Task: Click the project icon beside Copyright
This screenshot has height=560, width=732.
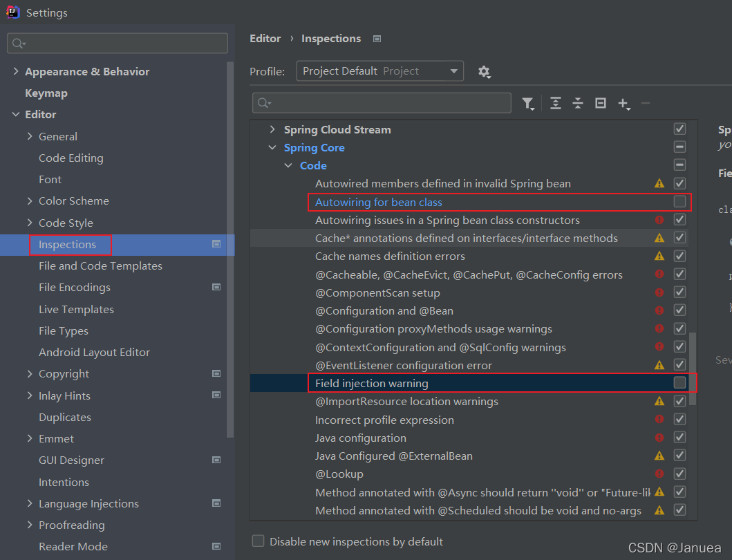Action: click(x=216, y=373)
